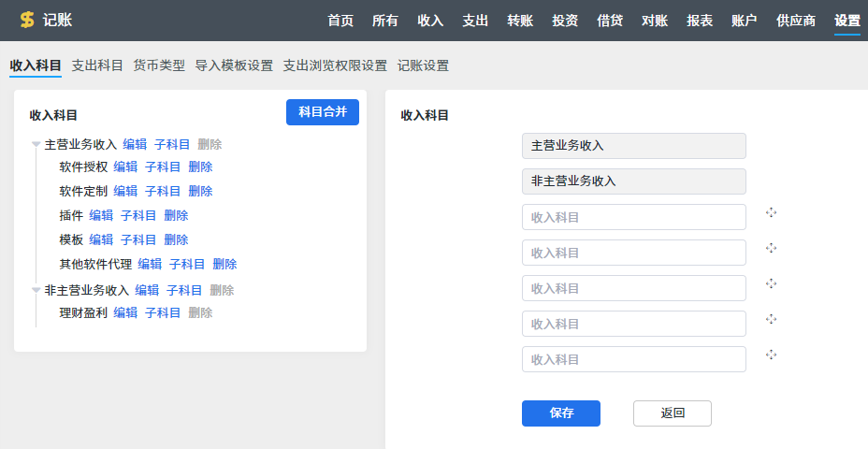Select the 导入模板设置 tab
868x449 pixels.
tap(234, 65)
